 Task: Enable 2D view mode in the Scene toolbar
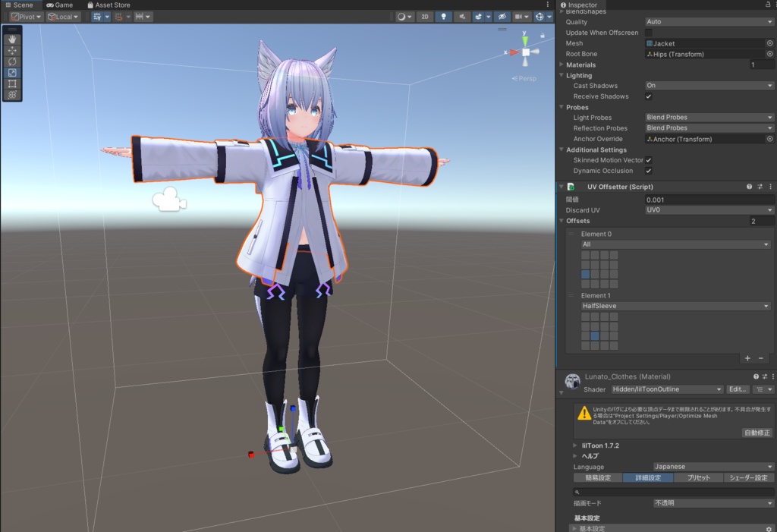(x=424, y=17)
